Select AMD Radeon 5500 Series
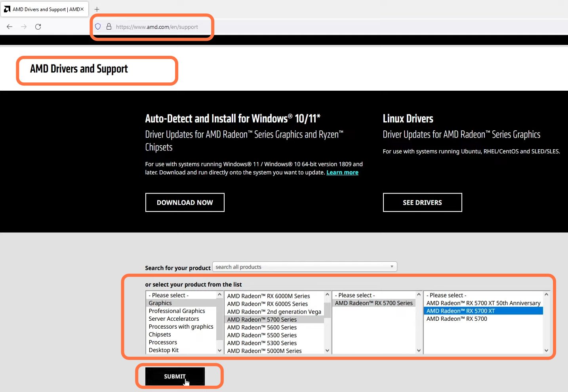The height and width of the screenshot is (392, 568). click(x=274, y=335)
